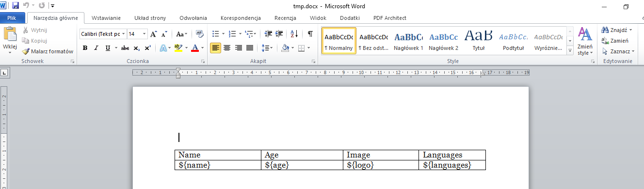Switch to the Układ strony tab
This screenshot has width=644, height=189.
[150, 18]
